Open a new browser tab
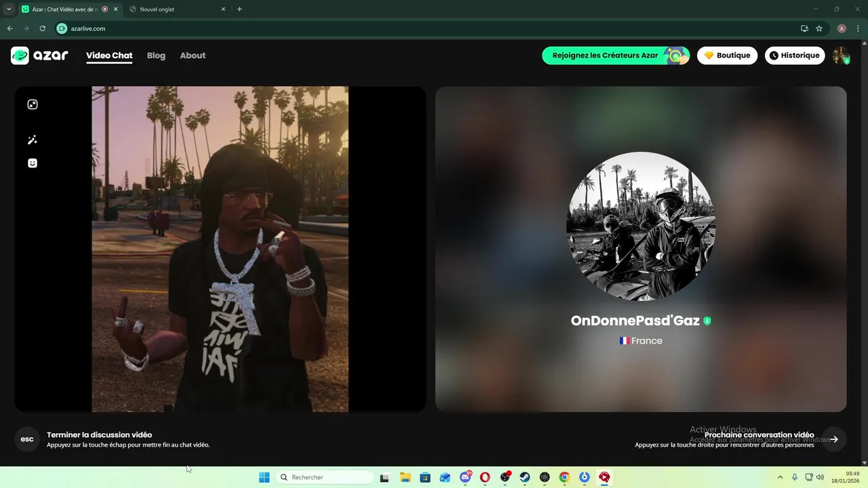Viewport: 868px width, 488px height. (x=239, y=9)
